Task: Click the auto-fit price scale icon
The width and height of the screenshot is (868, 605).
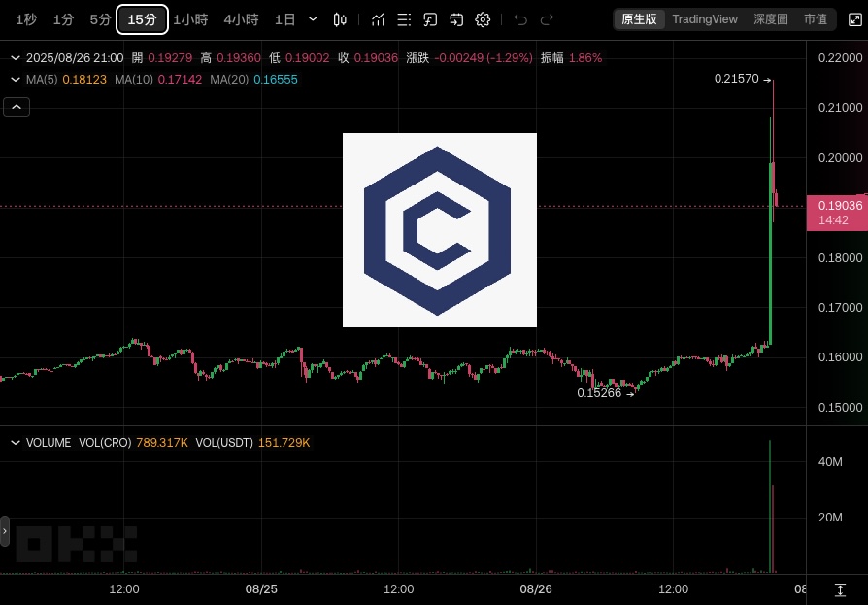Action: coord(840,590)
